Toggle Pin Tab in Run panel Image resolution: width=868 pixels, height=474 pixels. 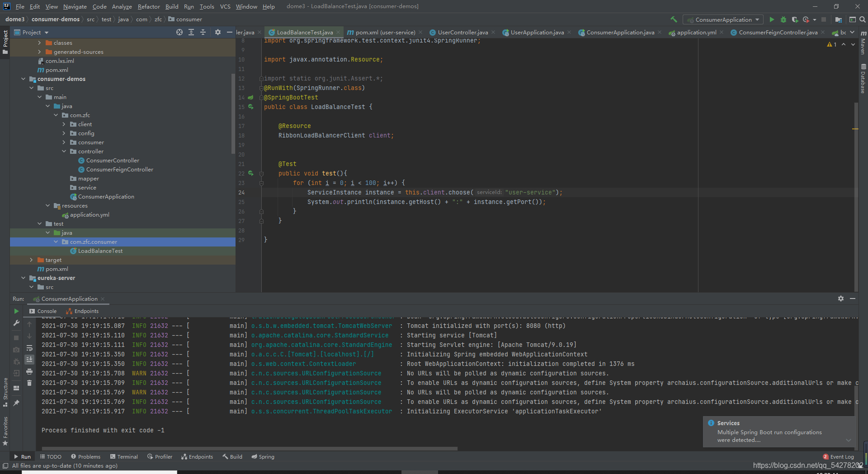pos(16,403)
